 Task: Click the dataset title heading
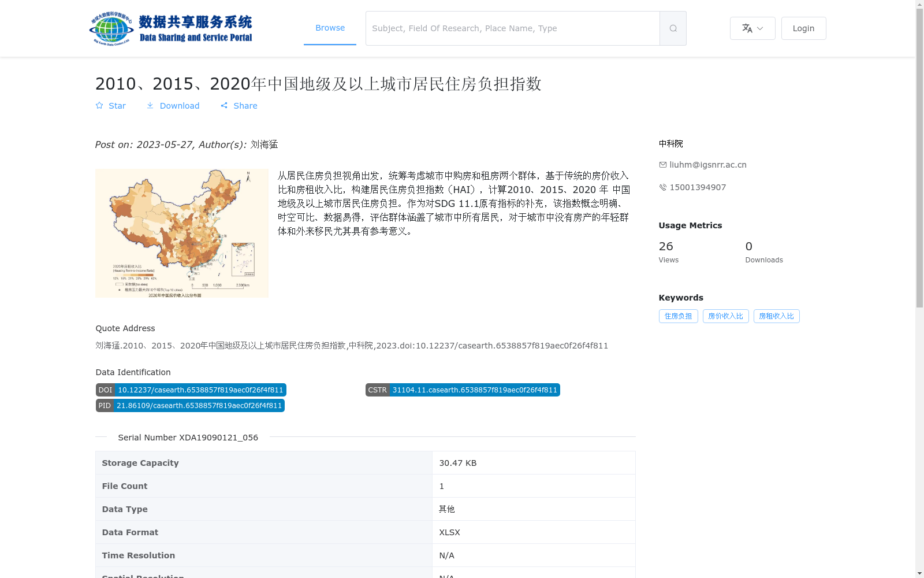[x=318, y=84]
